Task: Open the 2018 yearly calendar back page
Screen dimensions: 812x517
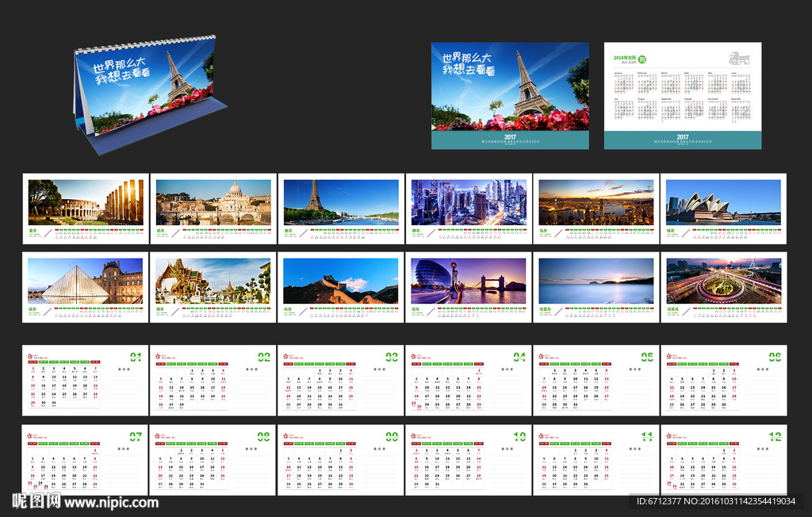Action: tap(683, 96)
